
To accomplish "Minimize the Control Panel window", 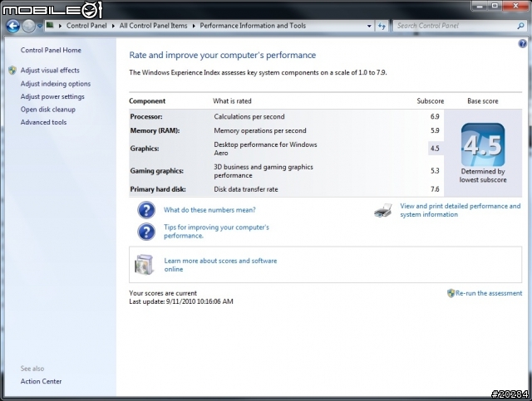I will [480, 6].
